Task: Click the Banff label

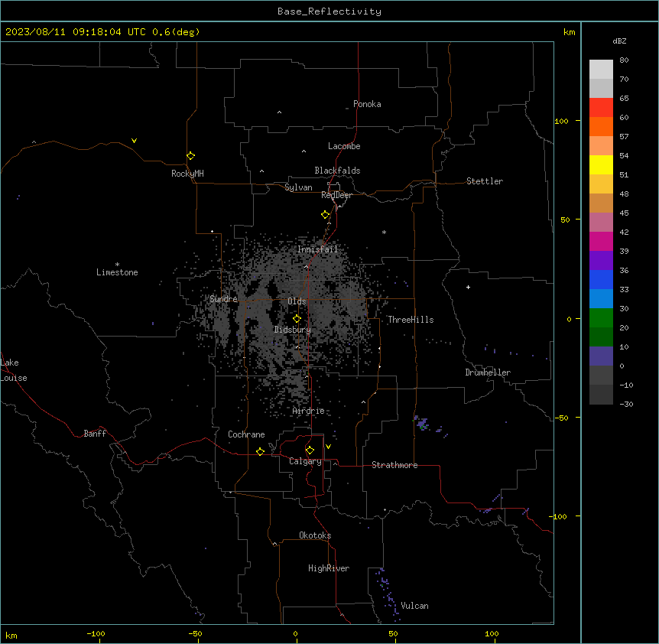Action: [95, 434]
